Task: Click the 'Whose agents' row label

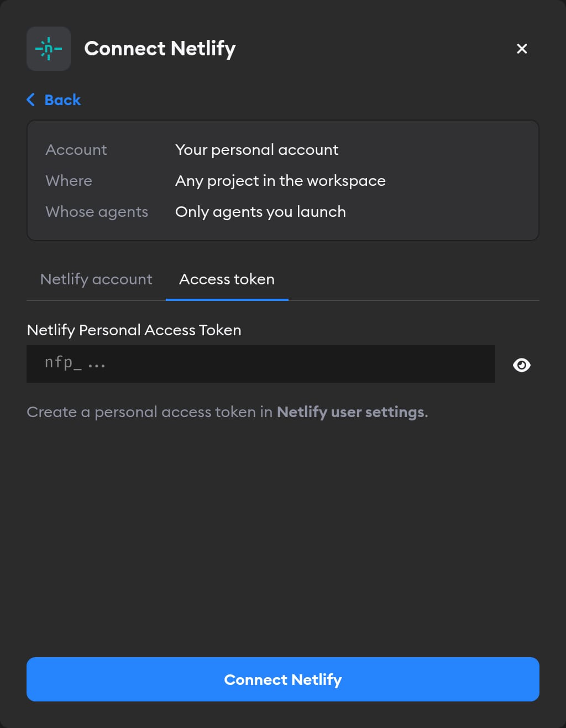Action: [97, 212]
